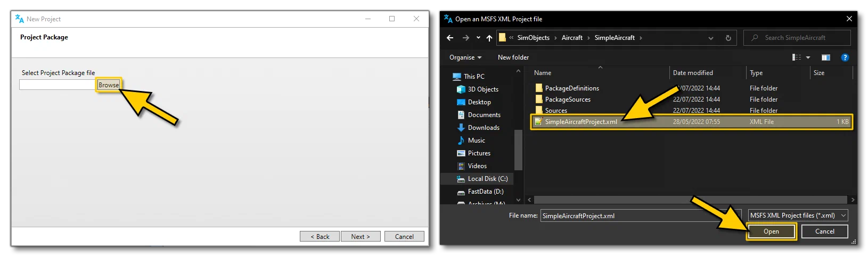Click the sidebar scroll down arrow
Image resolution: width=868 pixels, height=257 pixels.
pyautogui.click(x=518, y=200)
